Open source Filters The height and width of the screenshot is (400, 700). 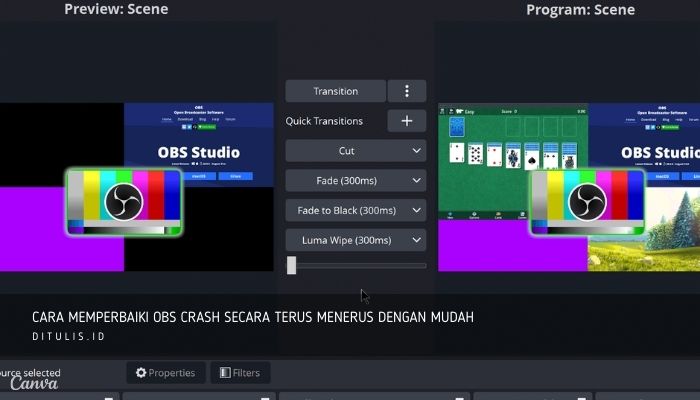[x=240, y=373]
